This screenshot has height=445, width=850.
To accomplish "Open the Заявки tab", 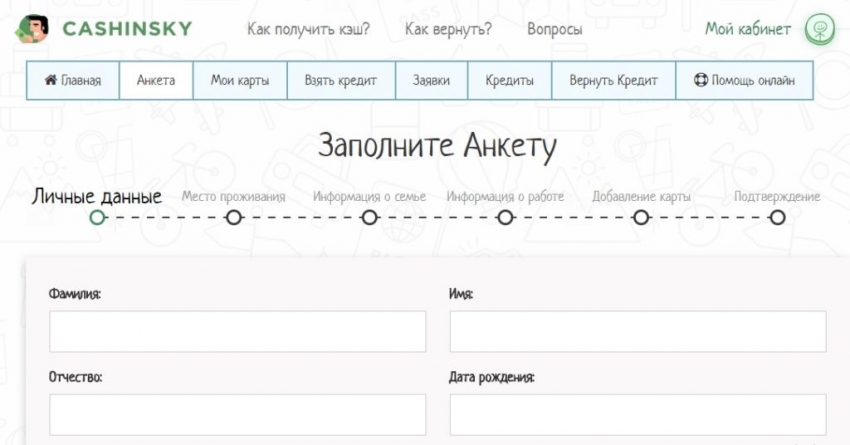I will [431, 81].
